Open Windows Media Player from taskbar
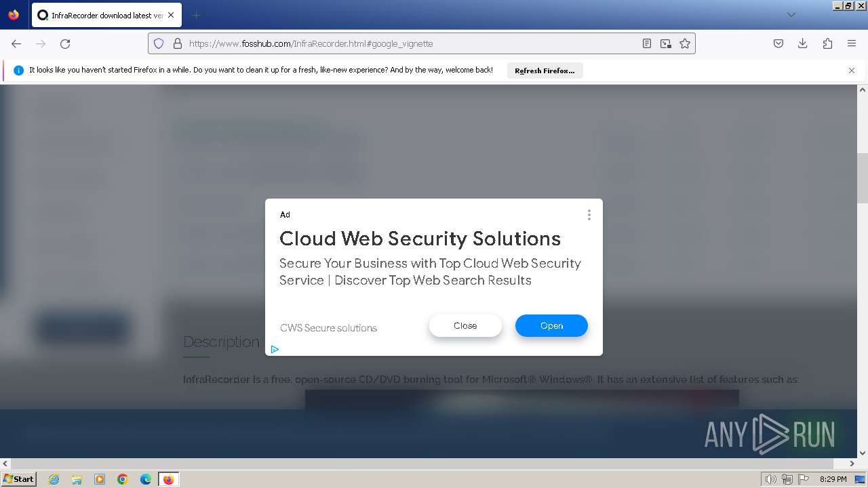Screen dimensions: 868x488 pos(100,479)
